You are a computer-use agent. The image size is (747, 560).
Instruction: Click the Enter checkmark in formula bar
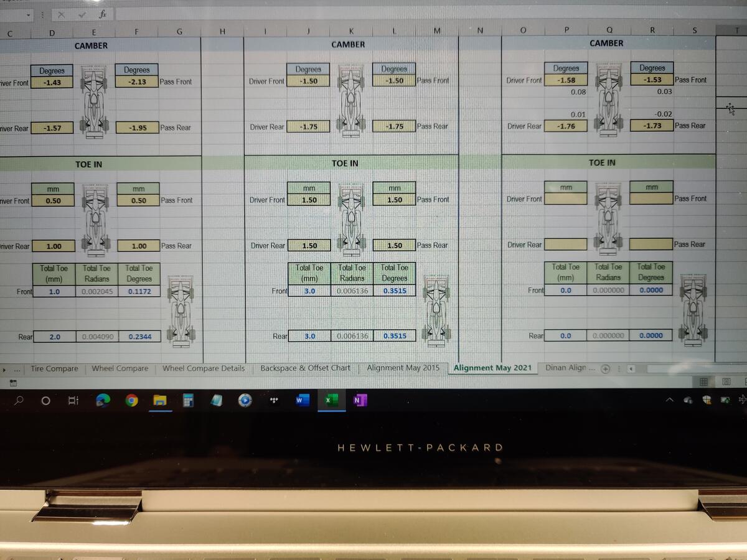coord(82,14)
